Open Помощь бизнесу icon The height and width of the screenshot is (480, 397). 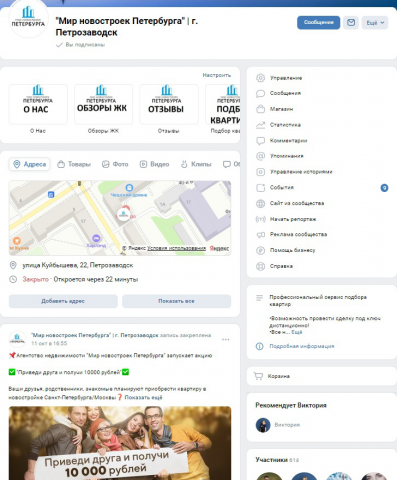260,250
